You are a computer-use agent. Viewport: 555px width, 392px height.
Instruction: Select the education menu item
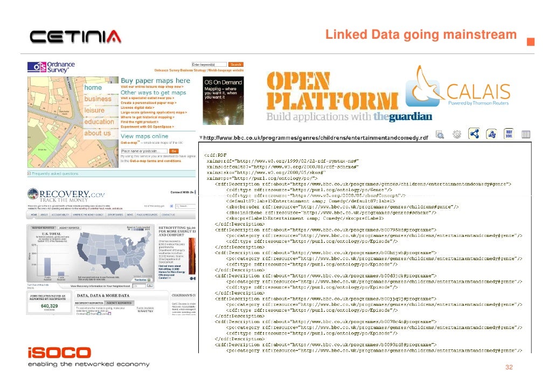tap(99, 121)
